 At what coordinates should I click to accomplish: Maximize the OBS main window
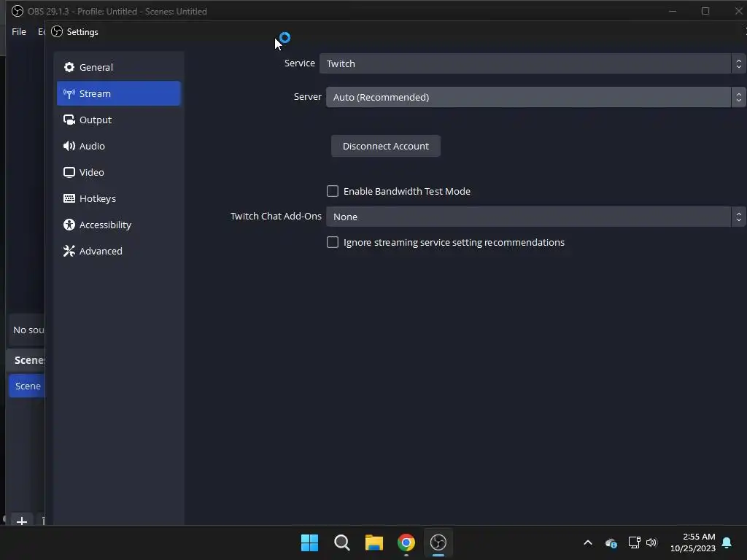click(705, 11)
